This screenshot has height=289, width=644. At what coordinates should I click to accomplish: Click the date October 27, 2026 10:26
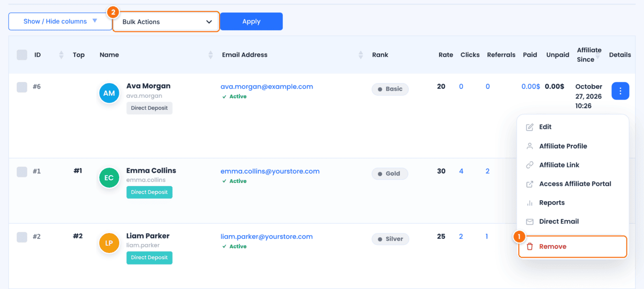(x=589, y=96)
